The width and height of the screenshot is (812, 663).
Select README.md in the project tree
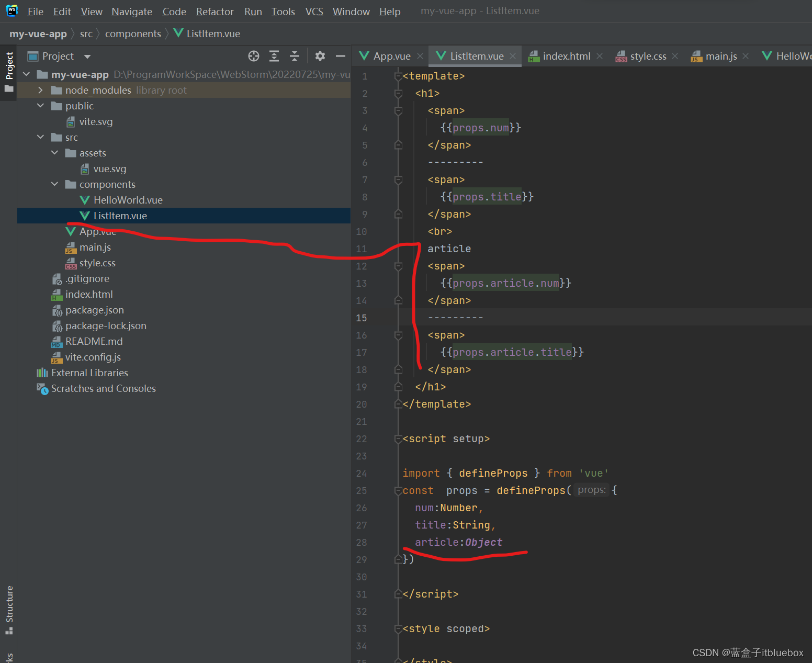[x=94, y=341]
